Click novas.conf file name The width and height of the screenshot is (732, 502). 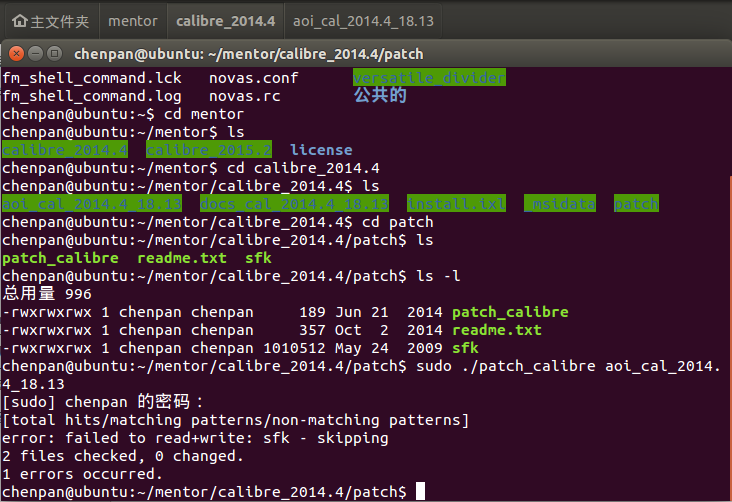253,78
